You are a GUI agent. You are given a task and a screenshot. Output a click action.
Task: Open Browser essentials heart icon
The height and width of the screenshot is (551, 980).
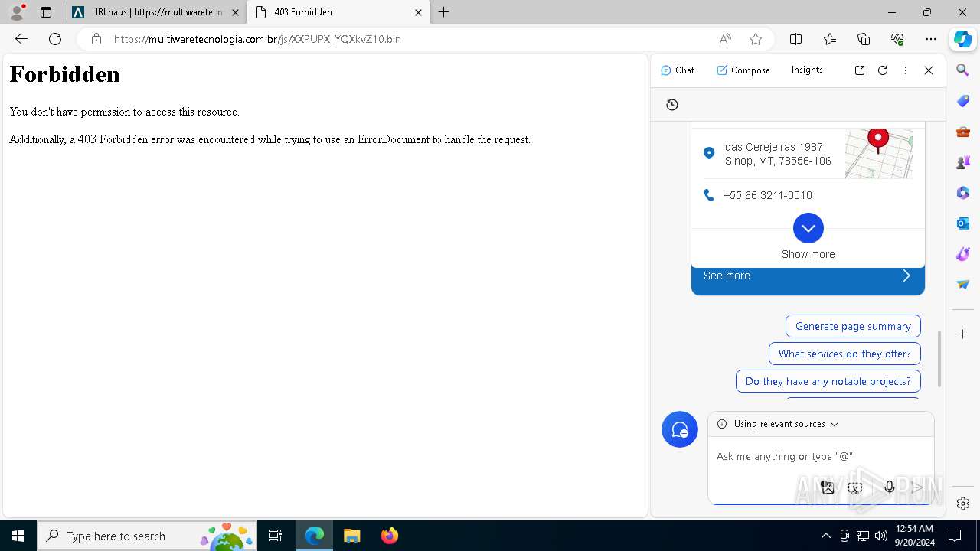pos(897,39)
